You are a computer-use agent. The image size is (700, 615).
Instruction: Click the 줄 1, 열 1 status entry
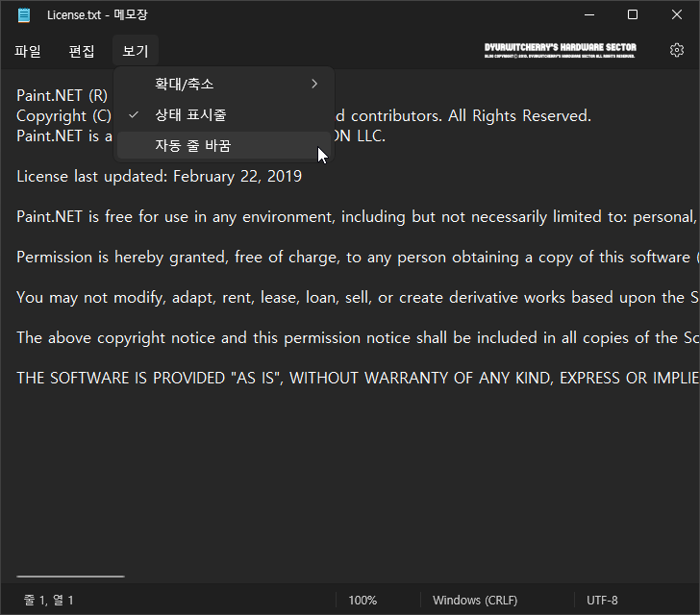tap(48, 601)
